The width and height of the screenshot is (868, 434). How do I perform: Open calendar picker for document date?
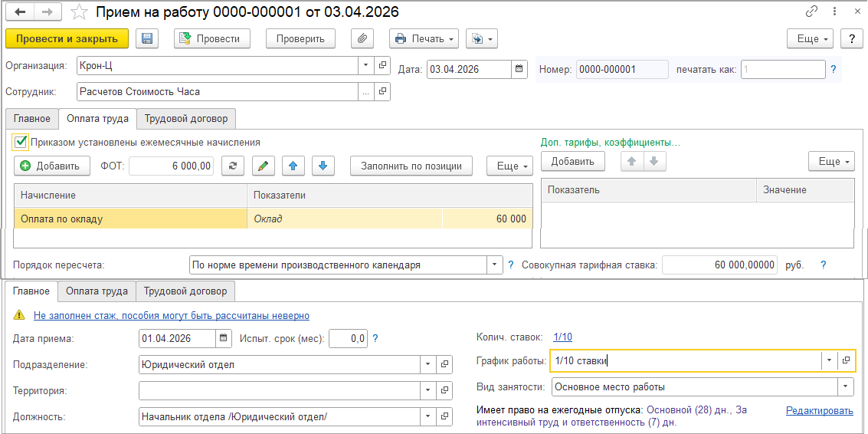pyautogui.click(x=519, y=69)
